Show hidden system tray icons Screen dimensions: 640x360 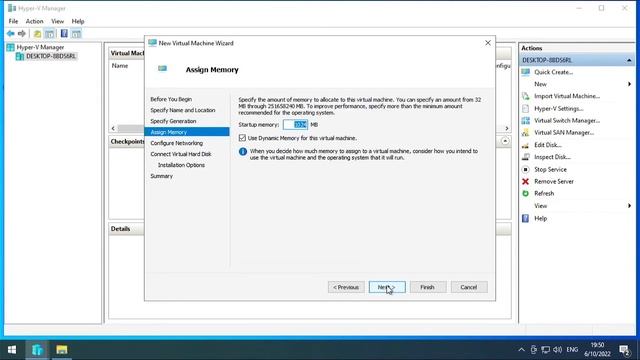tap(522, 350)
